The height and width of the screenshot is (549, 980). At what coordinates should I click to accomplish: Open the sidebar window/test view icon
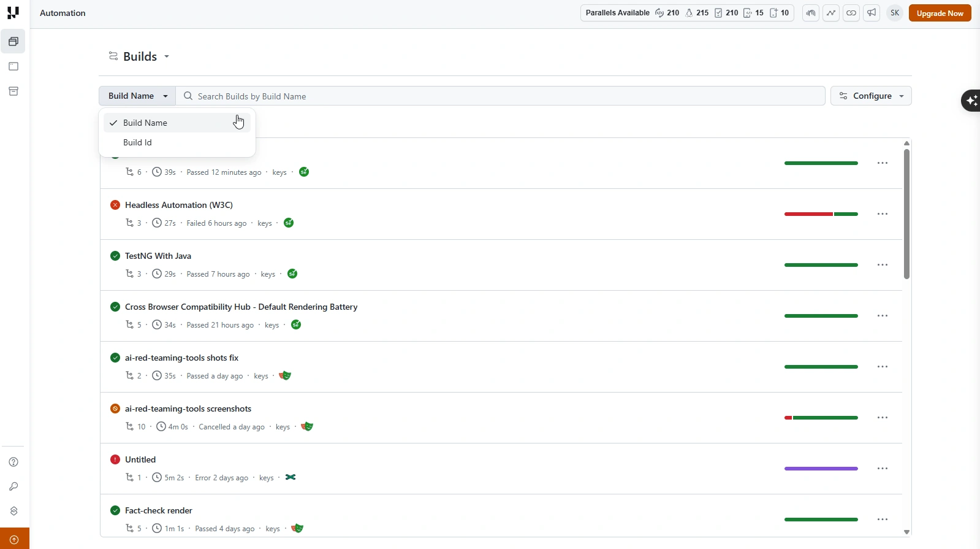coord(13,66)
